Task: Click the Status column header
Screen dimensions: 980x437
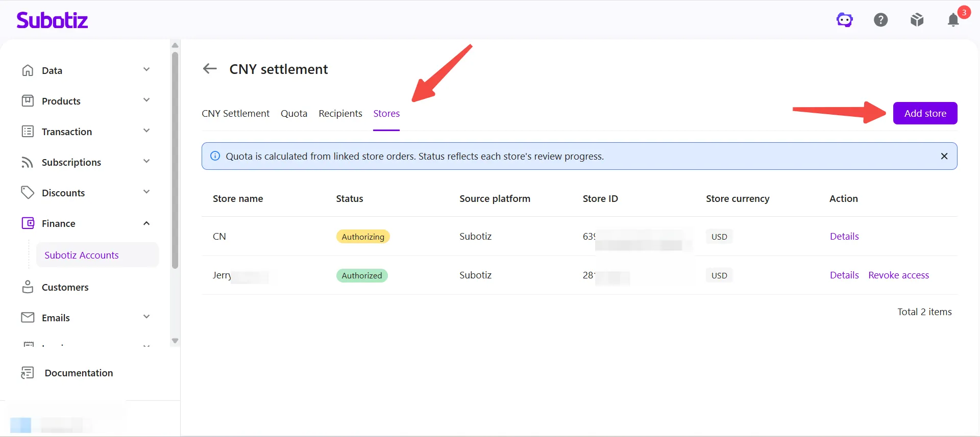Action: [350, 198]
